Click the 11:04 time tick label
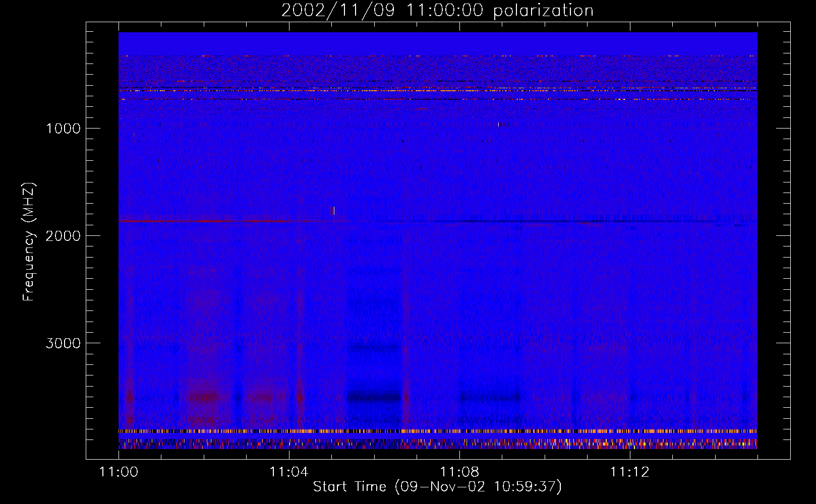816x504 pixels. tap(289, 472)
